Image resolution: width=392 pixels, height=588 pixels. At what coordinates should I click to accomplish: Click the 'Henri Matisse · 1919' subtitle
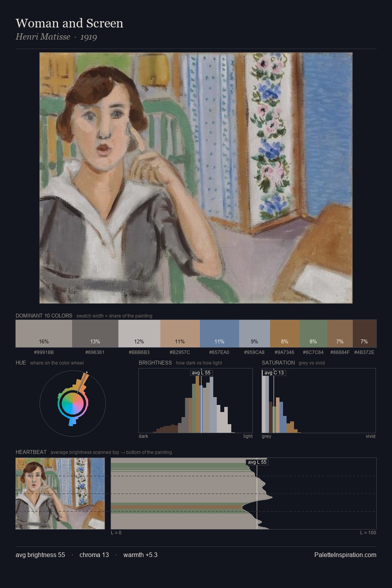coord(56,37)
